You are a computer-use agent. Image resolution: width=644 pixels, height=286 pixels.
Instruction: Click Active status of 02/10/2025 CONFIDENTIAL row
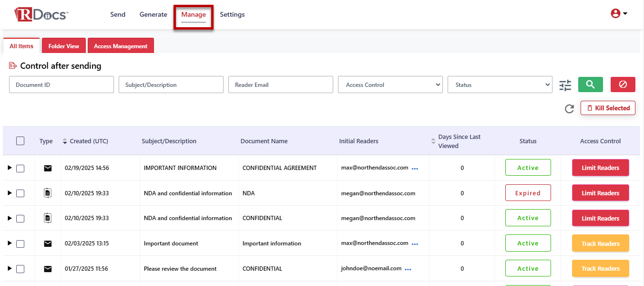tap(528, 218)
